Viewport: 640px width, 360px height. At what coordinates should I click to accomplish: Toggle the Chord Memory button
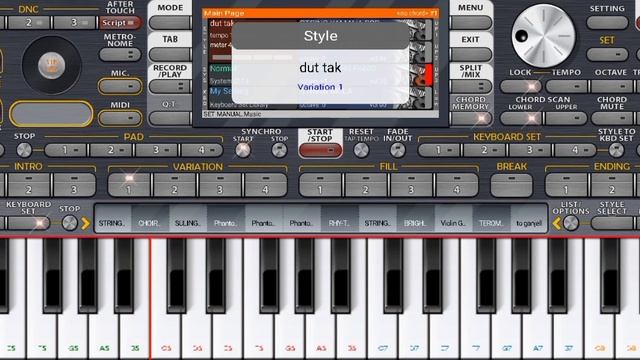click(x=471, y=118)
